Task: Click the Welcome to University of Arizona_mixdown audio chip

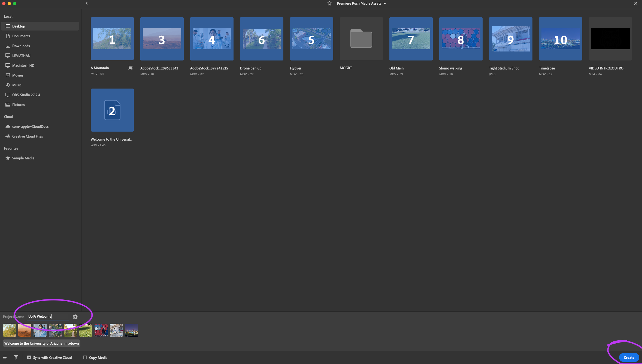Action: 41,343
